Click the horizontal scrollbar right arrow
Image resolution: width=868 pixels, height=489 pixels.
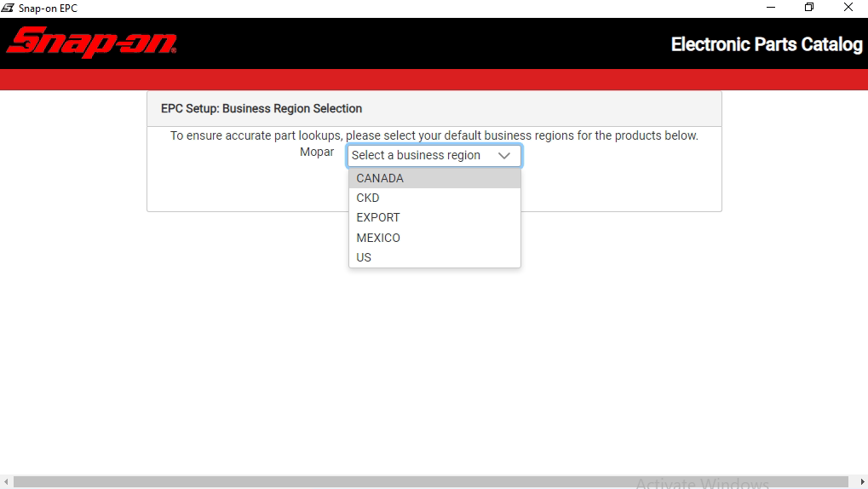[862, 482]
